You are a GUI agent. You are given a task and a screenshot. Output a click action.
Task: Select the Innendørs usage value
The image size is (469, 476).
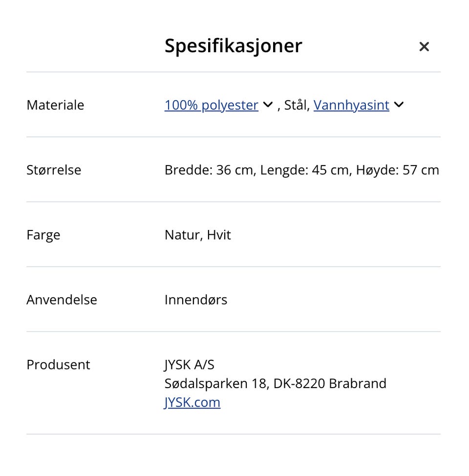(196, 300)
